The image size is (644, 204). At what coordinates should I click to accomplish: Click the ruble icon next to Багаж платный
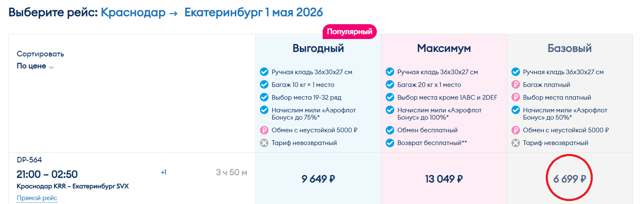click(515, 85)
